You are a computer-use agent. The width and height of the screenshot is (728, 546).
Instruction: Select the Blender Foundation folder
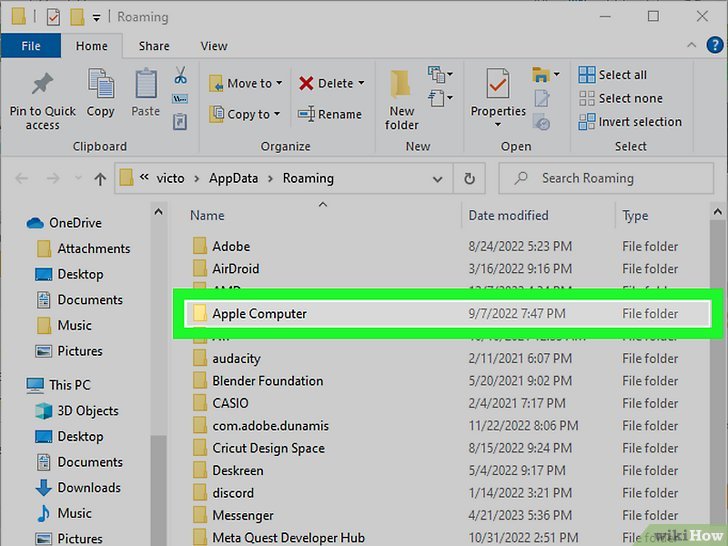(x=447, y=381)
